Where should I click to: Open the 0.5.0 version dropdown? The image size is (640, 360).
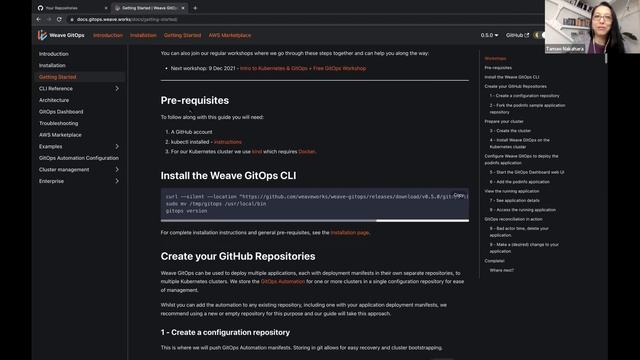(x=489, y=35)
